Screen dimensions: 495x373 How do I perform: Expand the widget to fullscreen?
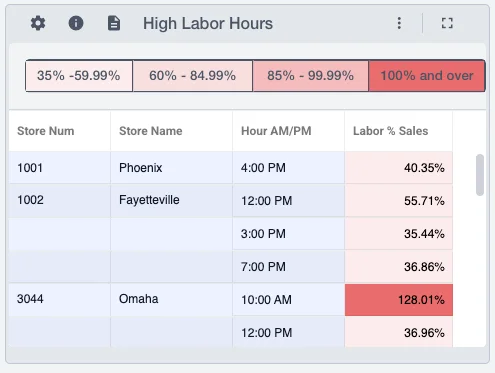click(x=447, y=23)
